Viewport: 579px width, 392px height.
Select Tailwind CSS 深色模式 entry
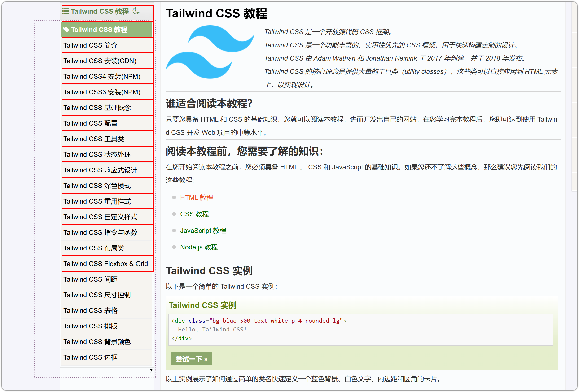[x=107, y=186]
